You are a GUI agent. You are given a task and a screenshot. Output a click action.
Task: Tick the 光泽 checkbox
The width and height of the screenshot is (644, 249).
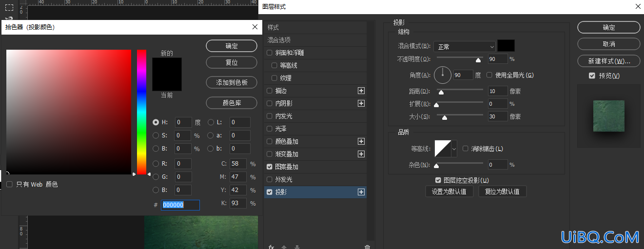pos(270,129)
